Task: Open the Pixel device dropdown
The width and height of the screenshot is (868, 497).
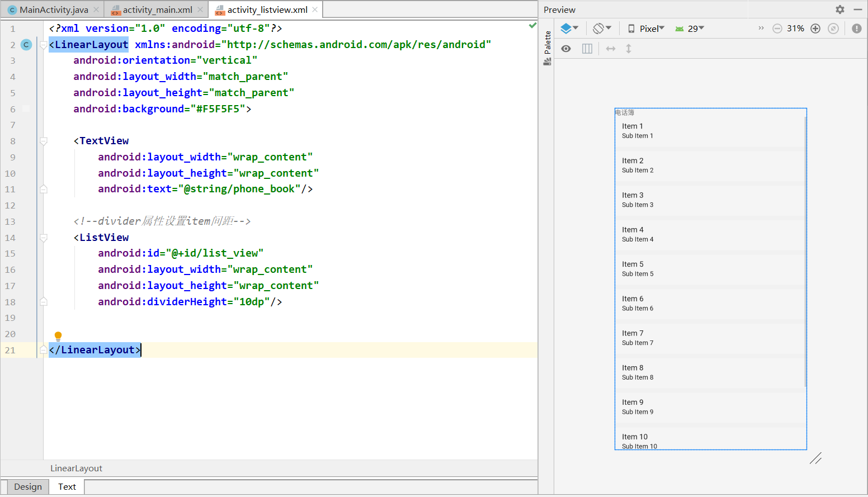Action: 646,29
